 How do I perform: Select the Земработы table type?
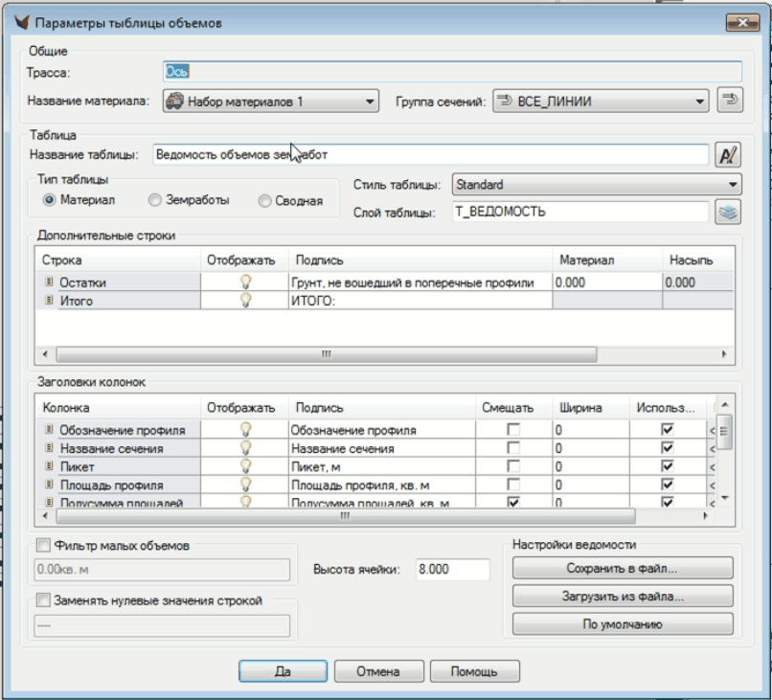pyautogui.click(x=155, y=201)
